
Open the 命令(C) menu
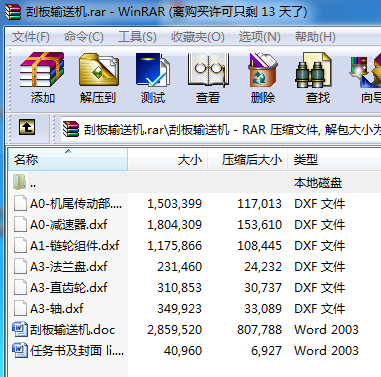(x=84, y=37)
